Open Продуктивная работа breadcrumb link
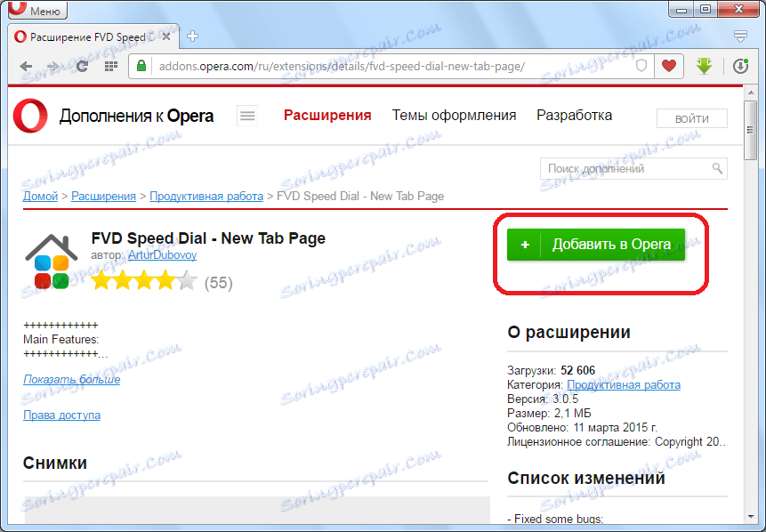This screenshot has height=532, width=766. click(206, 197)
